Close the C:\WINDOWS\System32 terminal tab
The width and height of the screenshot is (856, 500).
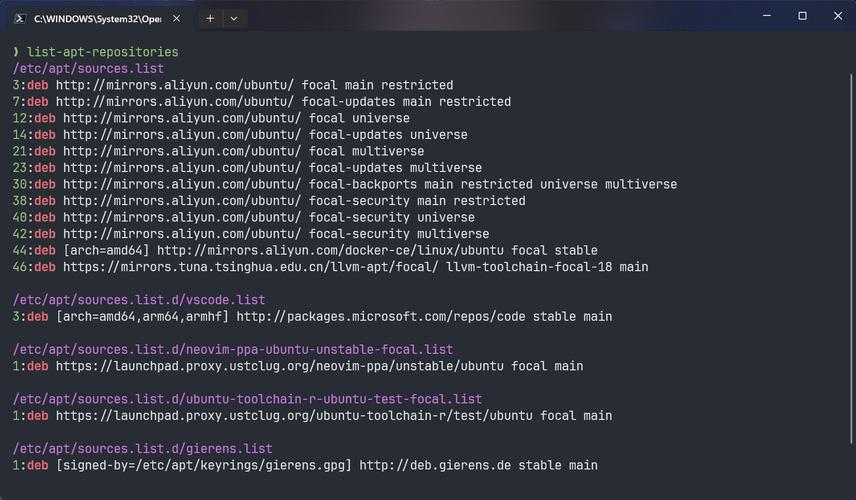coord(177,18)
